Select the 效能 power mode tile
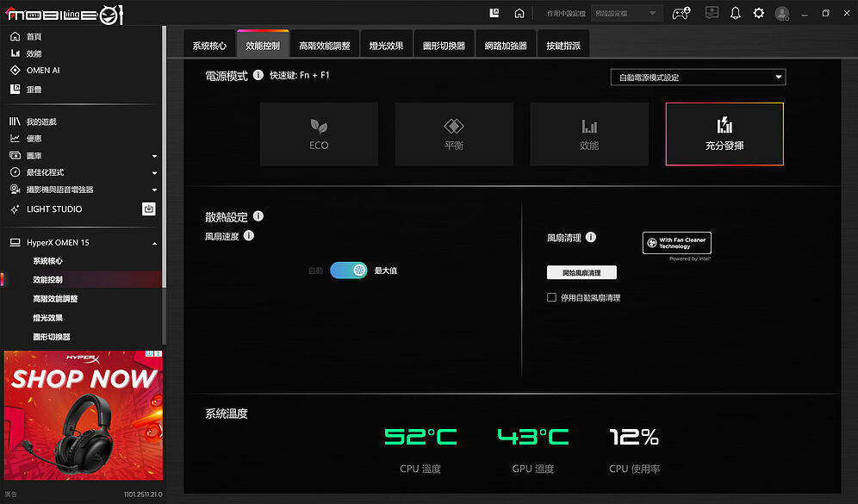The width and height of the screenshot is (858, 504). tap(589, 134)
